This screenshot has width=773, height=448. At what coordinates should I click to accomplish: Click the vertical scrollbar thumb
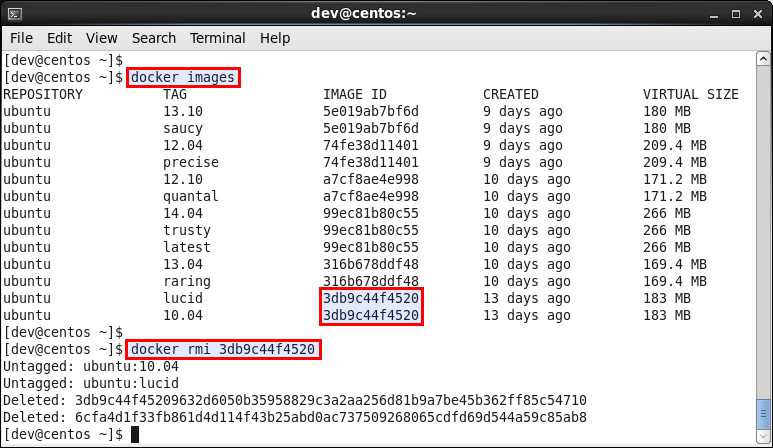(x=763, y=413)
